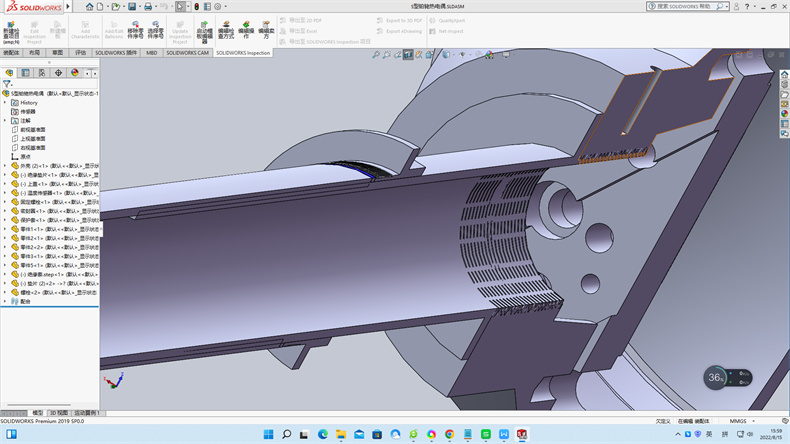Click the 新建检查项目 inspection project icon

(x=11, y=30)
